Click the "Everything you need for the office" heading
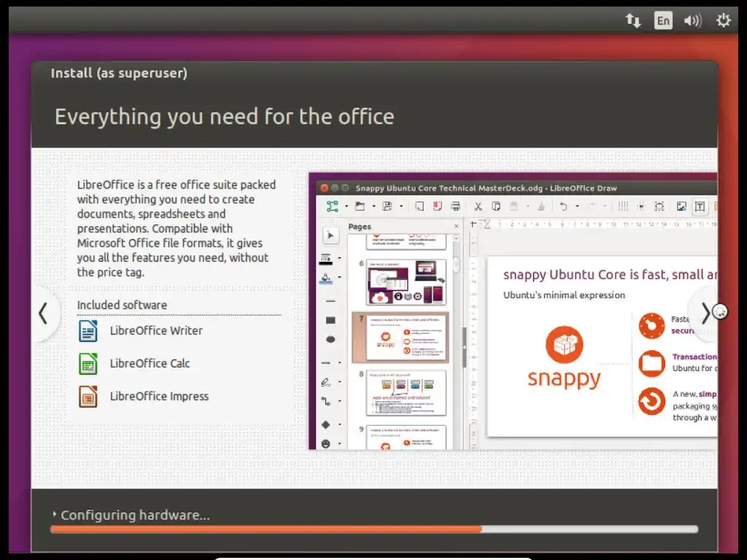 click(x=225, y=117)
